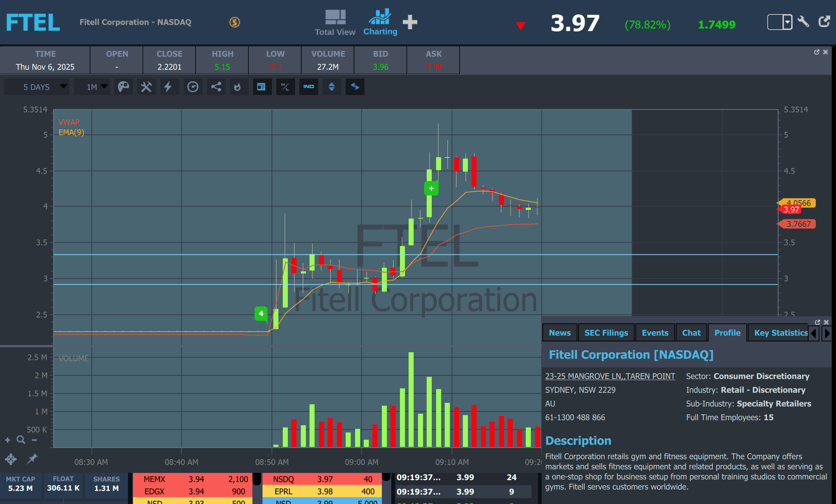This screenshot has height=504, width=836.
Task: Toggle the IND indicators button
Action: click(x=308, y=87)
